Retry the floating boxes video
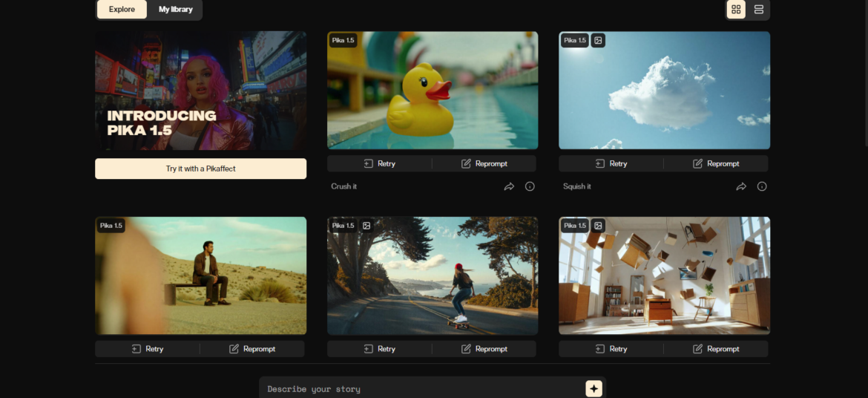Image resolution: width=868 pixels, height=398 pixels. [x=611, y=349]
